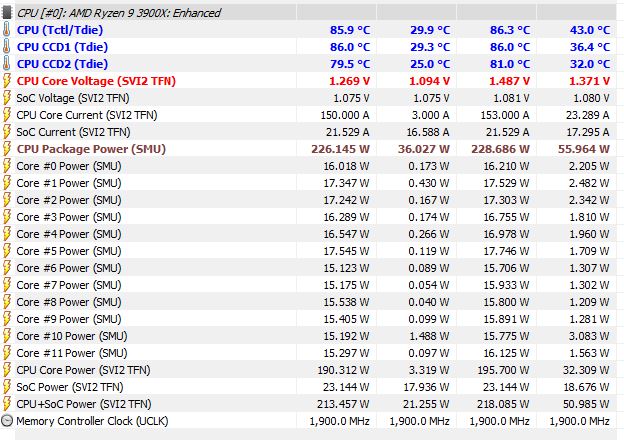Click thermometer icon next to CPU (Tctl/Tdie)

tap(7, 30)
